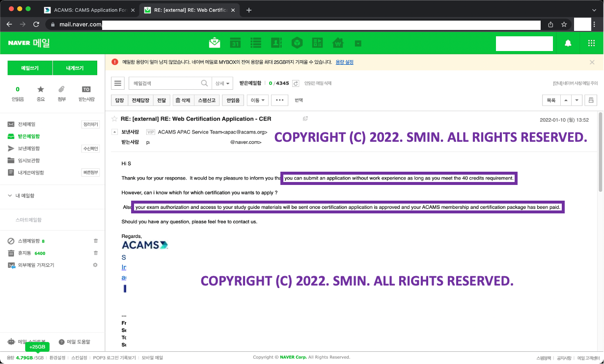Click the 전달 forward button

tap(161, 100)
